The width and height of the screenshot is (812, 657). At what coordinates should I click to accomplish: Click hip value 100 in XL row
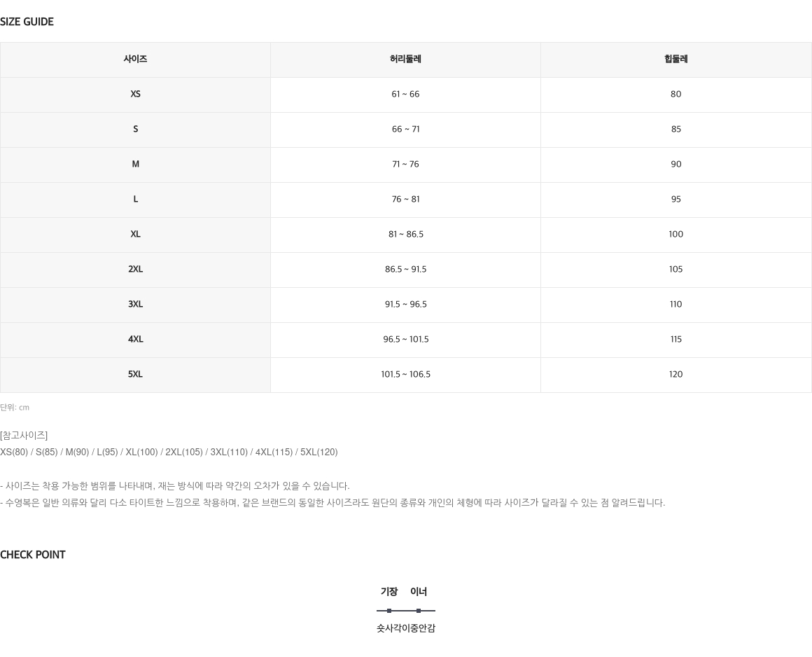[675, 234]
